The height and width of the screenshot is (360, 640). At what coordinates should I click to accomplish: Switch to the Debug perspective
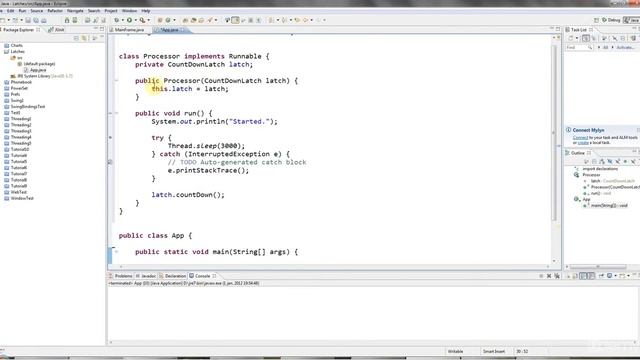pyautogui.click(x=611, y=20)
